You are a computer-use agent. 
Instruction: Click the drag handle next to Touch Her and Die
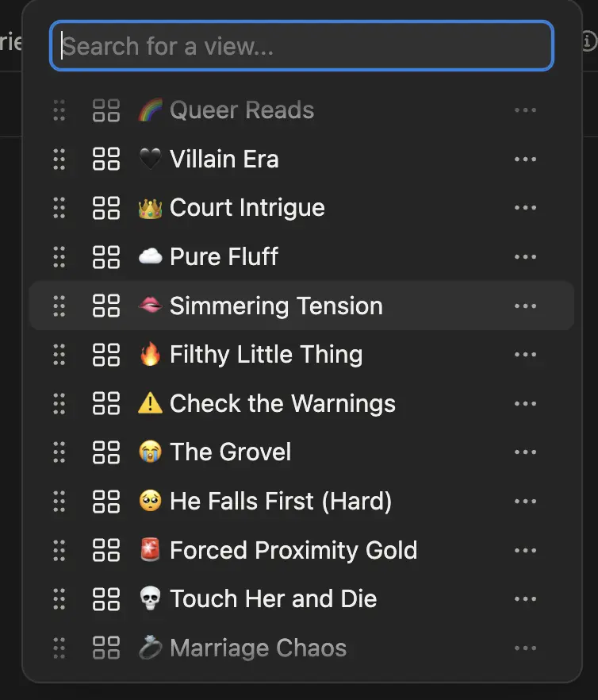[59, 598]
